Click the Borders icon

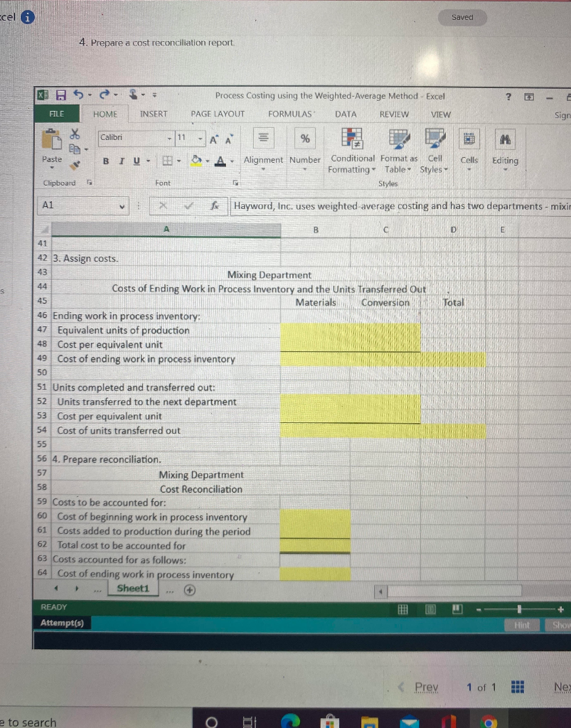tap(167, 161)
